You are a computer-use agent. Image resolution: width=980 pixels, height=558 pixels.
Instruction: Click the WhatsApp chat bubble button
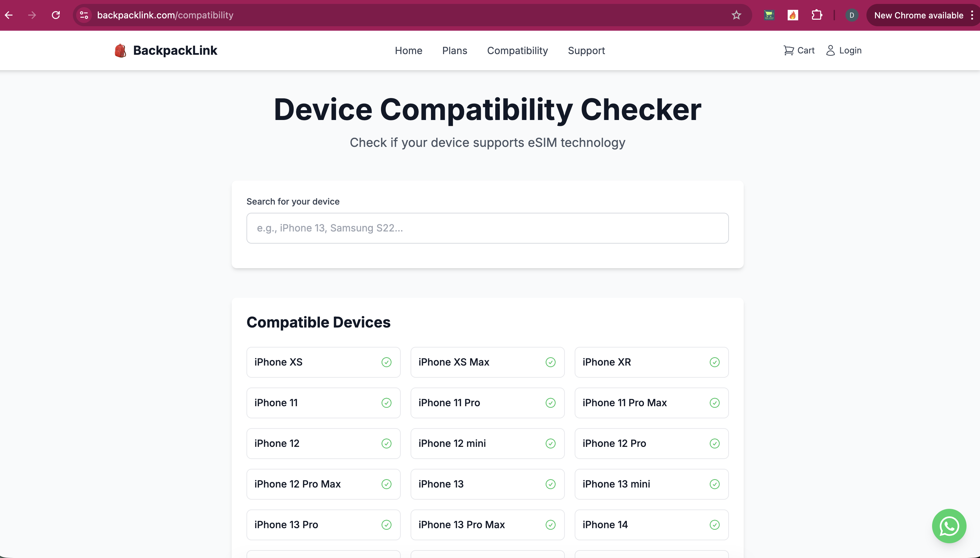pyautogui.click(x=949, y=526)
